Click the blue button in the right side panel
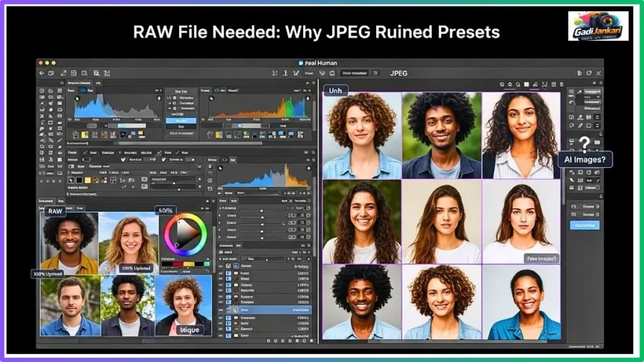 coord(584,226)
